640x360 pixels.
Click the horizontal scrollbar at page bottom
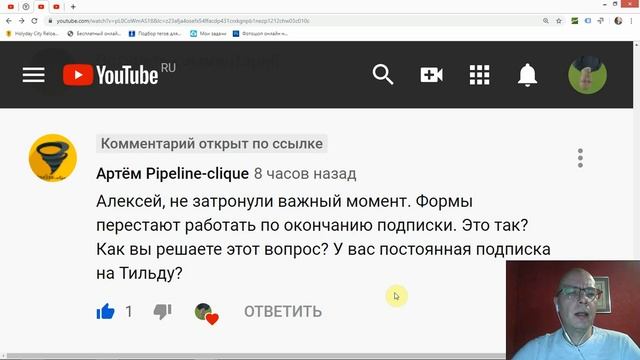pos(255,356)
